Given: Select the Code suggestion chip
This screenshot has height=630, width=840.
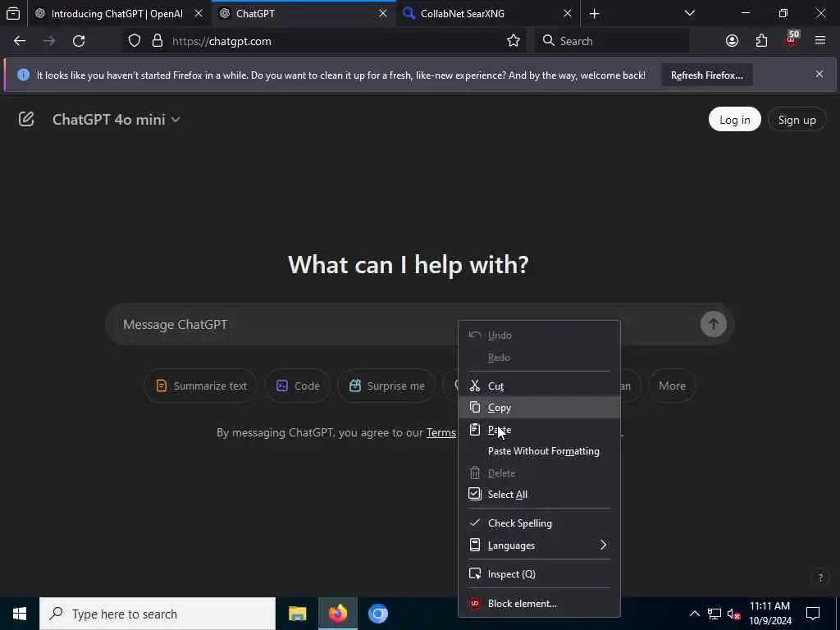Looking at the screenshot, I should click(x=297, y=386).
